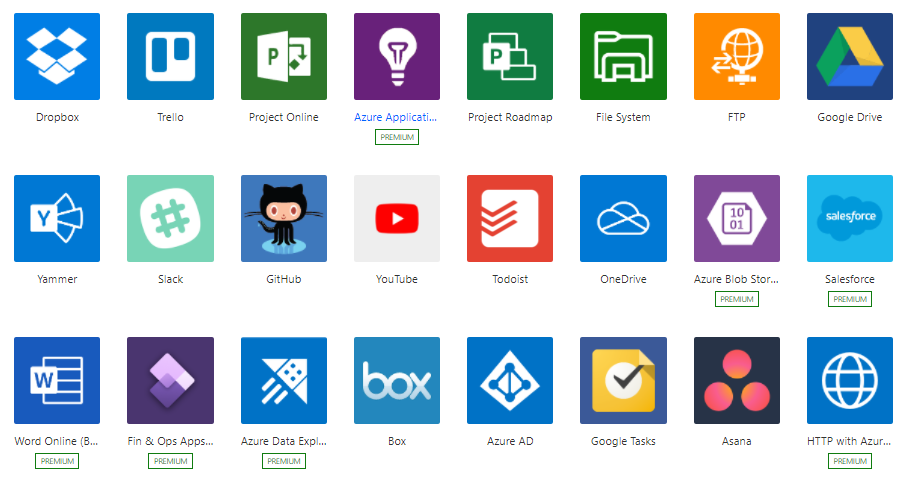This screenshot has height=479, width=906.
Task: Open the Project Roadmap connector icon
Action: [510, 57]
